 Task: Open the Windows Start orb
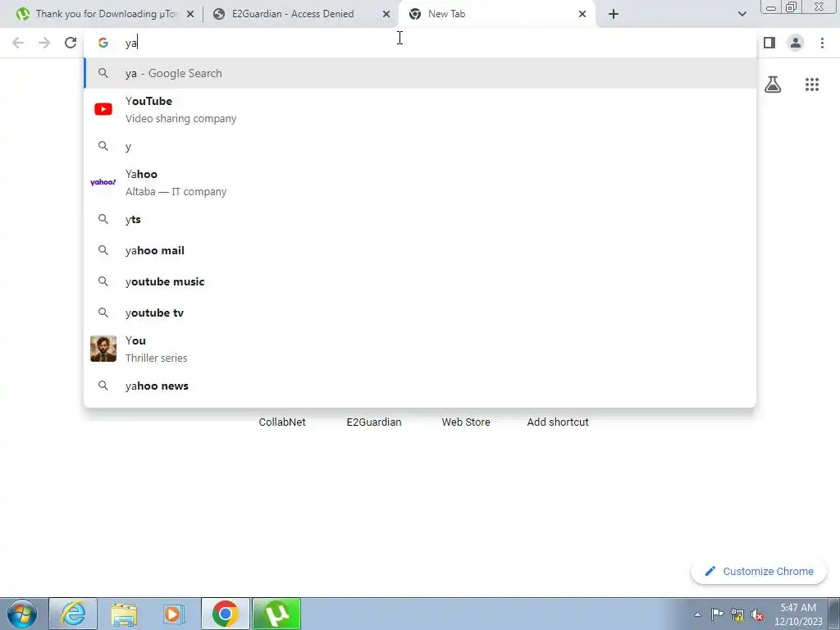[22, 614]
